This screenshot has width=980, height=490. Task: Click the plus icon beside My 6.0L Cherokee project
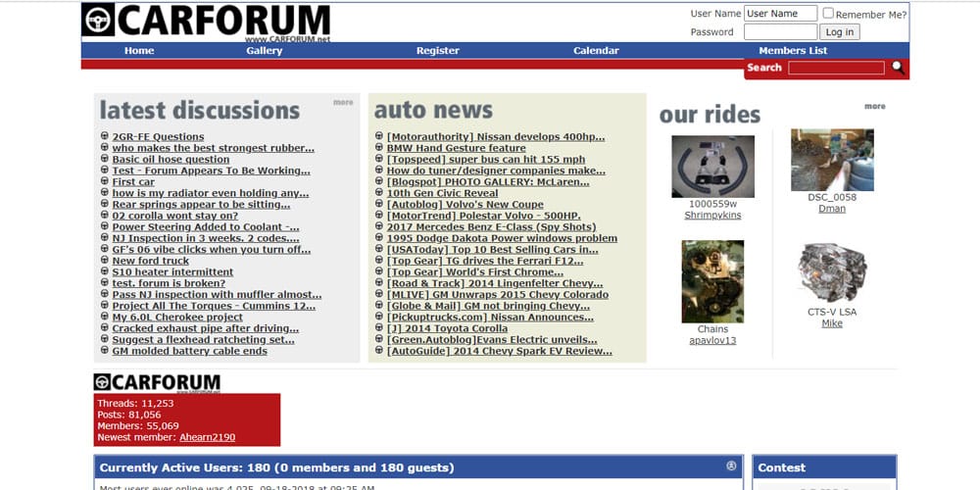[105, 316]
